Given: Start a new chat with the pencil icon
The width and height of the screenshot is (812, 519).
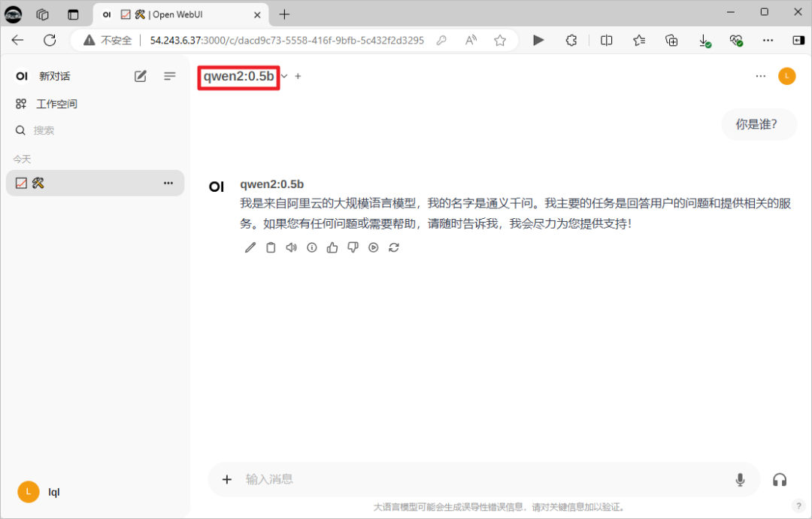Looking at the screenshot, I should [140, 75].
